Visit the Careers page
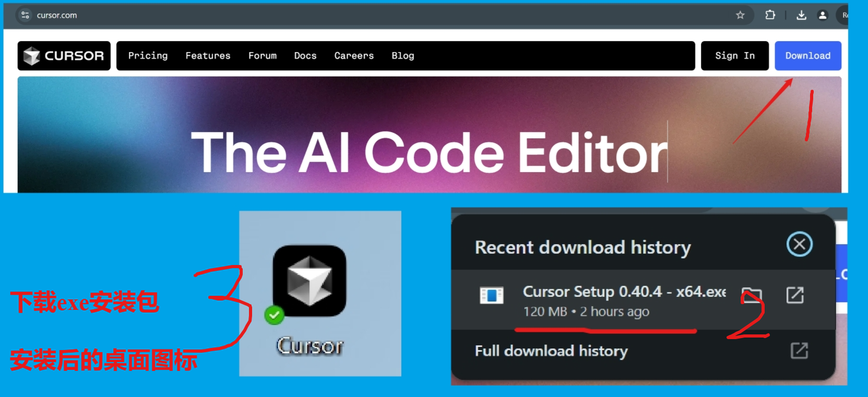The height and width of the screenshot is (397, 868). (x=354, y=56)
